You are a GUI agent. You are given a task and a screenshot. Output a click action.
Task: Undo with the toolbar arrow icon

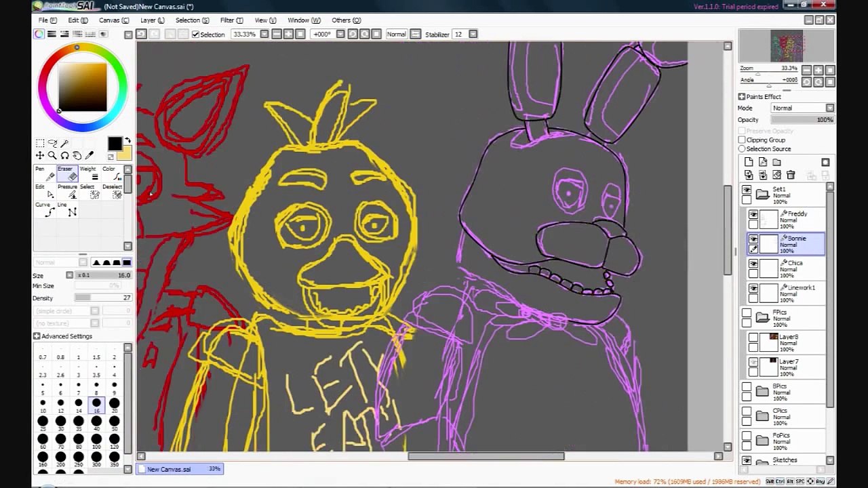point(141,34)
